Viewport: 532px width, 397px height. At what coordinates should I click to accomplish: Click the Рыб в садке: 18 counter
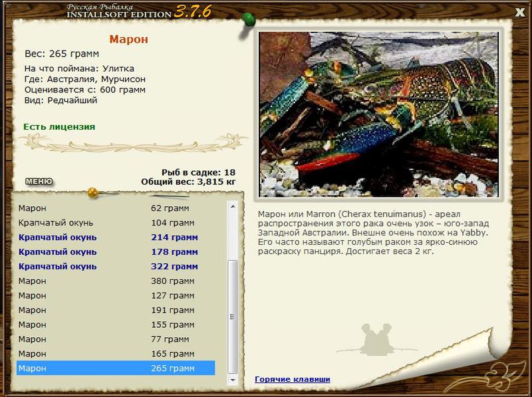click(x=198, y=172)
